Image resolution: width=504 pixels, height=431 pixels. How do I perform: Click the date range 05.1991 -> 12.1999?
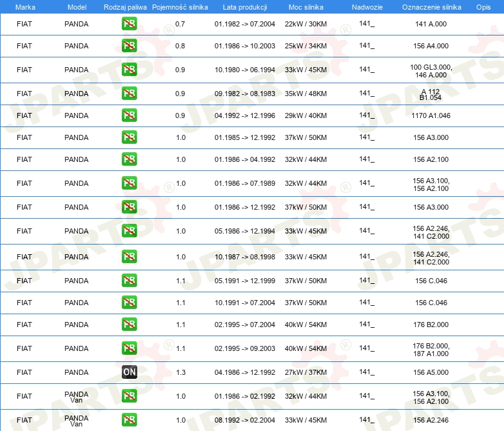coord(245,281)
